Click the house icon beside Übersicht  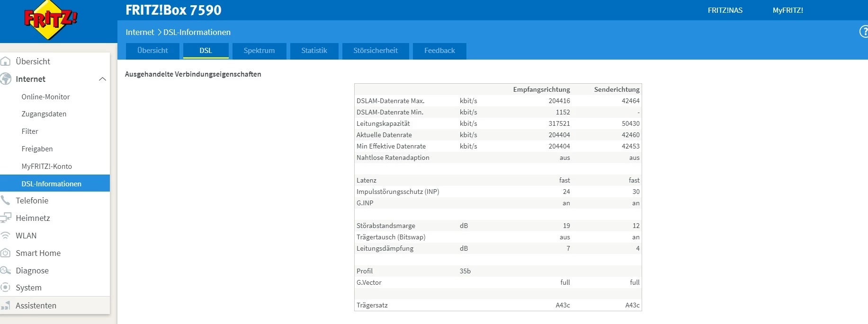[x=6, y=61]
